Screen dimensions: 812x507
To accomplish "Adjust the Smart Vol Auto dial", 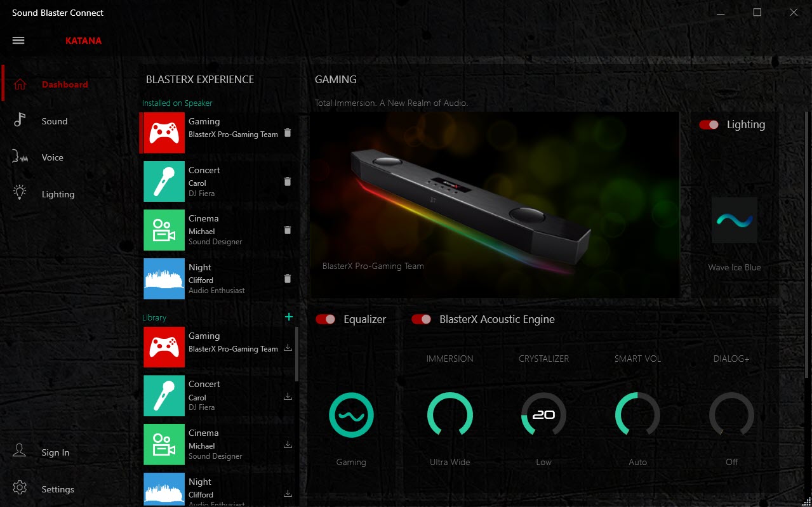I will tap(637, 415).
